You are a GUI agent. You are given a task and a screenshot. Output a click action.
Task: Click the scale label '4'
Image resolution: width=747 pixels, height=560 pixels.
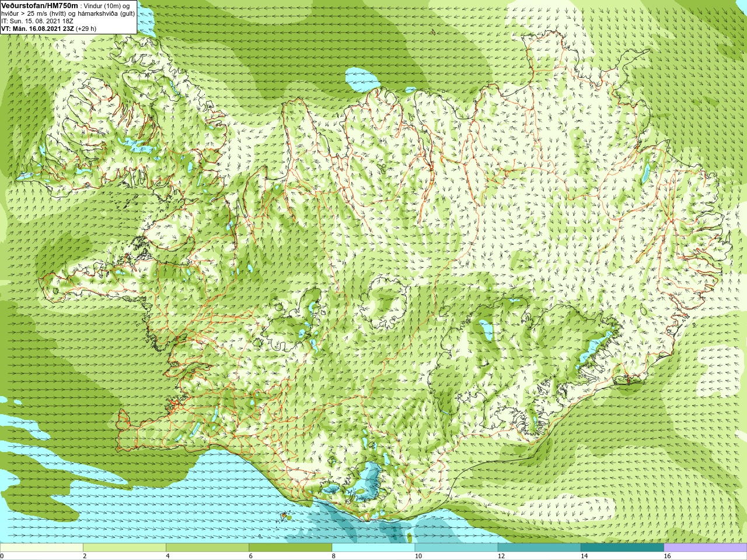[x=167, y=556]
